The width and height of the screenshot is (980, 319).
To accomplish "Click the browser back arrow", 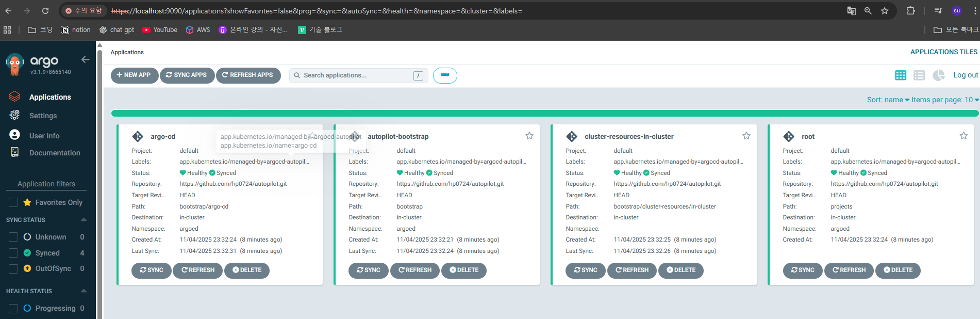I will click(9, 11).
